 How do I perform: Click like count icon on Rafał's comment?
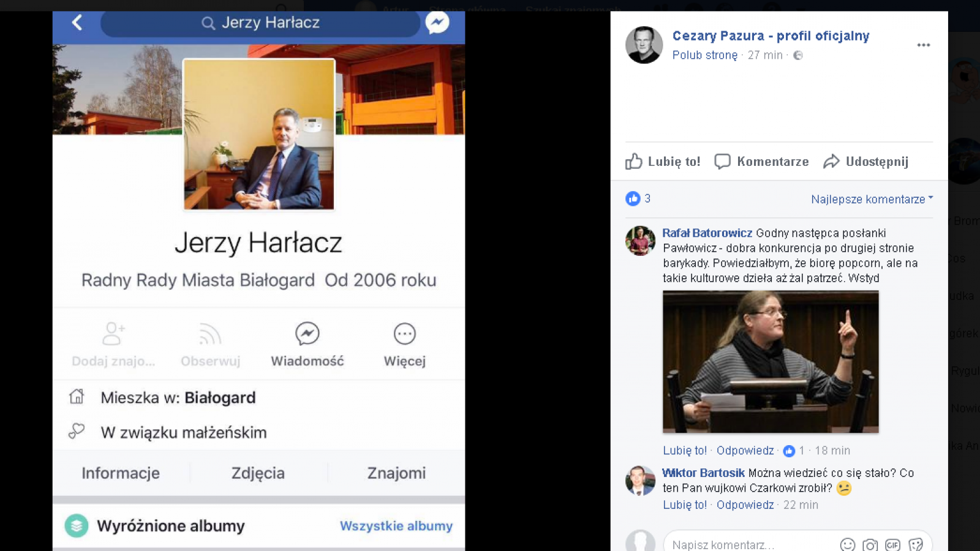coord(789,451)
